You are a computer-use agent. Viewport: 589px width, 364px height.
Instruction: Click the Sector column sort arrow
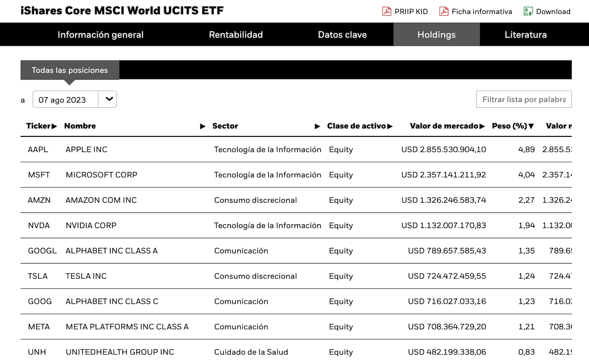click(x=318, y=126)
